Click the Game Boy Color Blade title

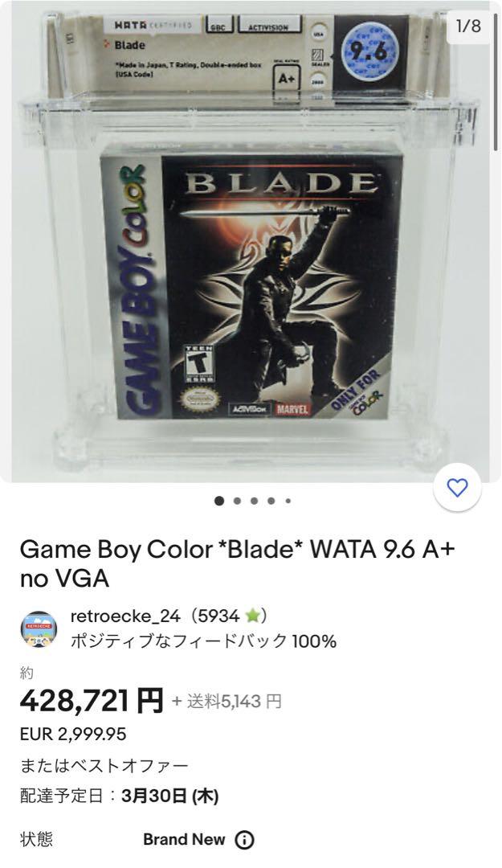click(x=238, y=564)
